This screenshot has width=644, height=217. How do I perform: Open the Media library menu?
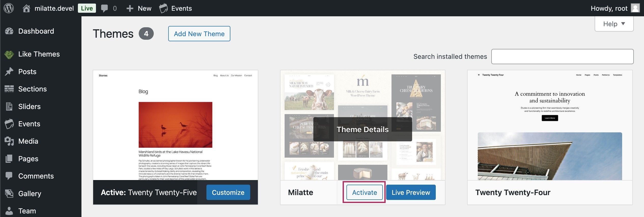[41, 141]
